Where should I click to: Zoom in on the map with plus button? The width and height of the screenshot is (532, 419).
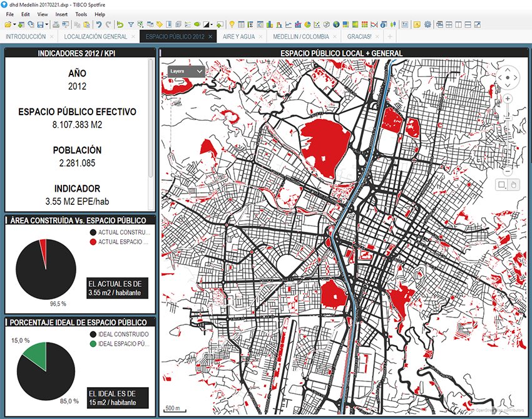coord(508,99)
